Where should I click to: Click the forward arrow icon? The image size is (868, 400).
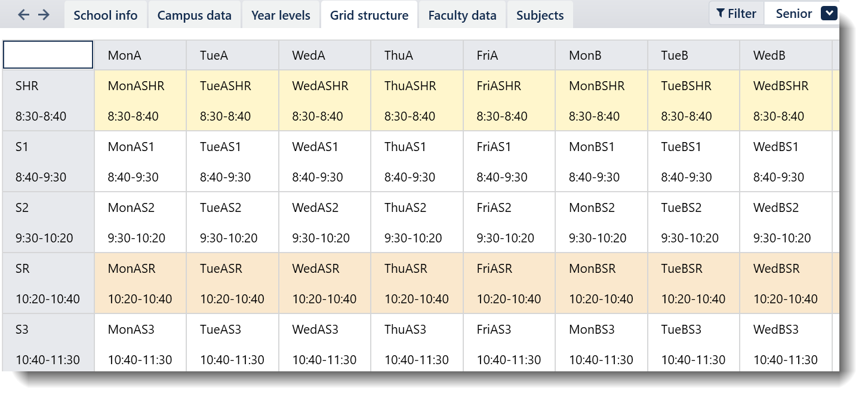[x=44, y=15]
